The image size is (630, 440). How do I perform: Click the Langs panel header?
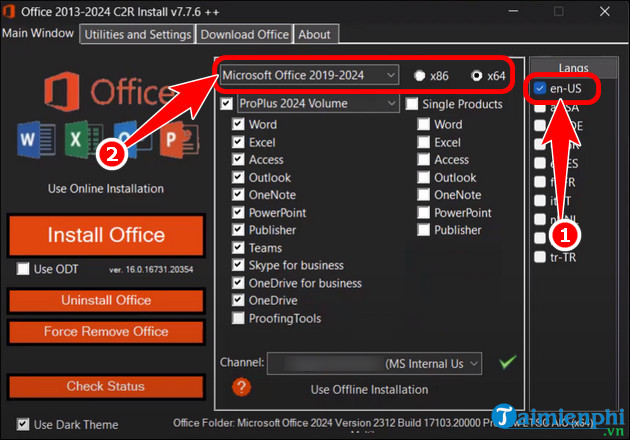573,68
